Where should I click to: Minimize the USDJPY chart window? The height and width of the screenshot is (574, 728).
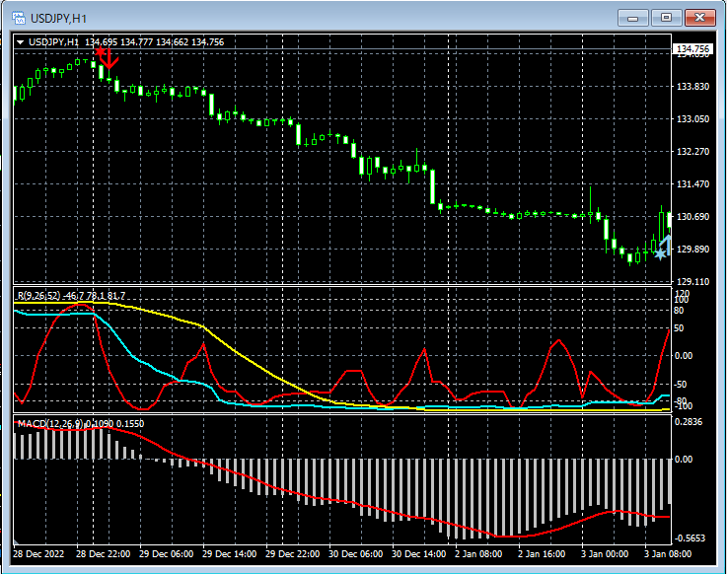(633, 18)
